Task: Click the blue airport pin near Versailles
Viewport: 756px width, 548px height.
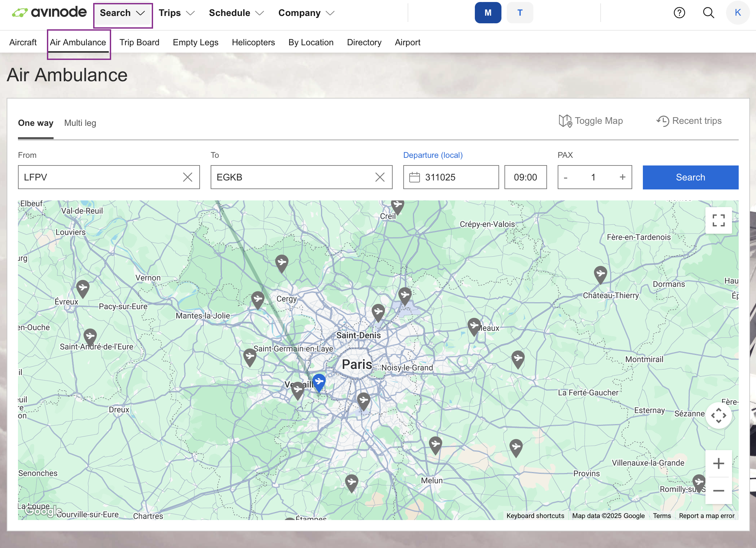Action: 319,382
